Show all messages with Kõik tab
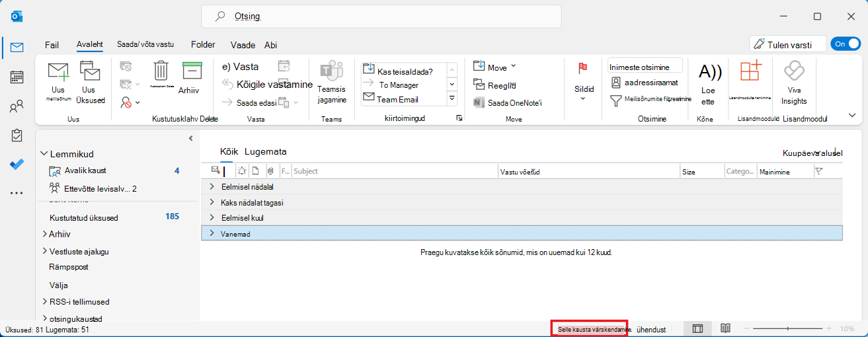The image size is (868, 337). (x=229, y=151)
